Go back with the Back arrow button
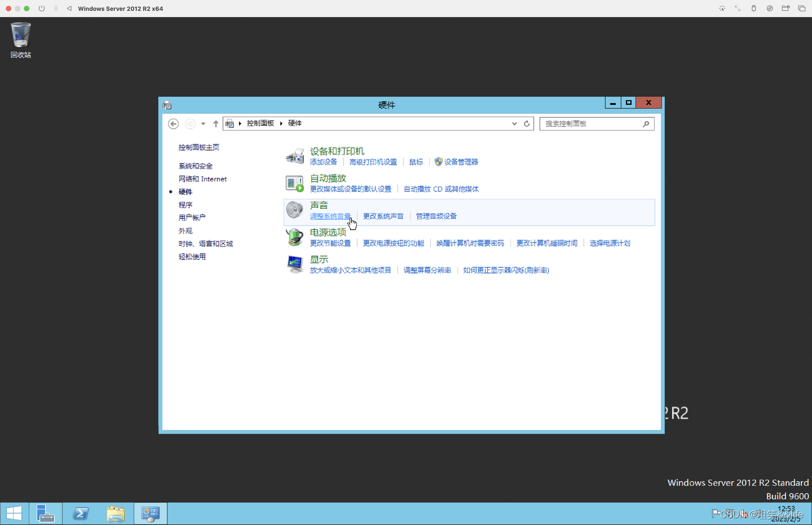The height and width of the screenshot is (525, 812). pos(174,123)
